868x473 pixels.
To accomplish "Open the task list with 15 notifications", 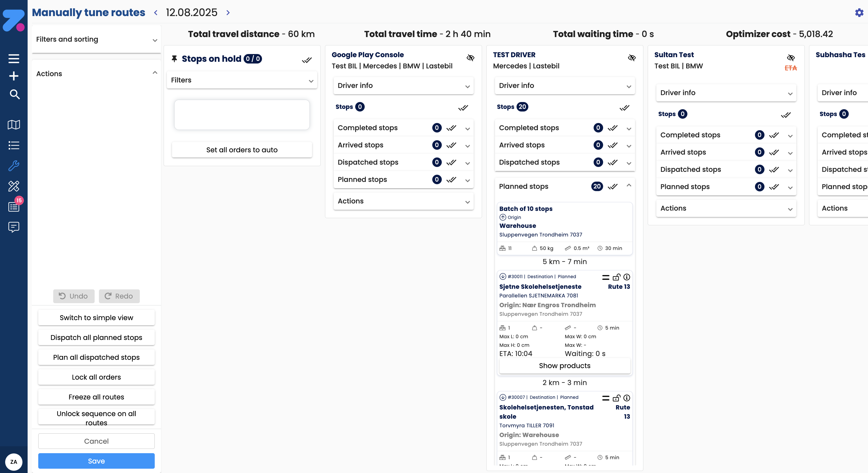I will click(x=14, y=207).
